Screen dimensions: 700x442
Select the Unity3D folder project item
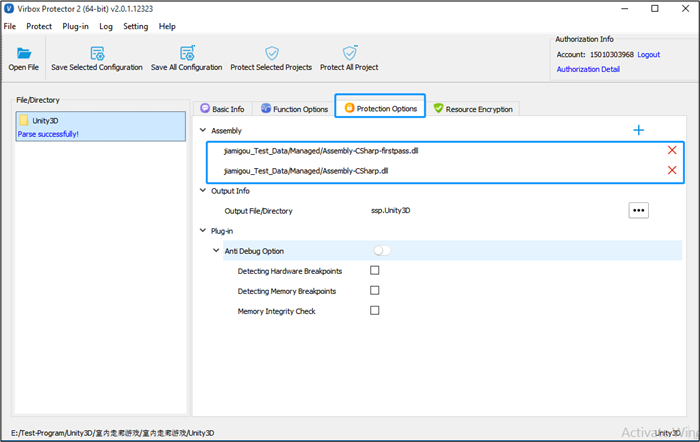pos(100,126)
